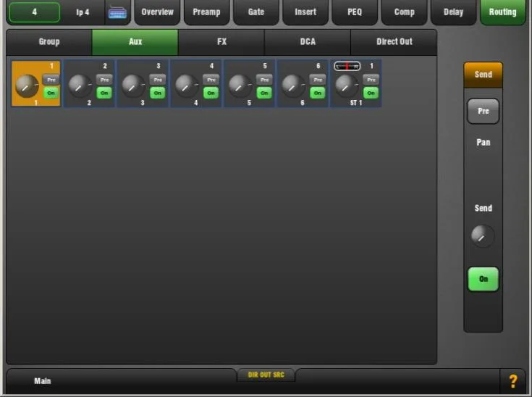Open the Comp tab

coord(404,12)
